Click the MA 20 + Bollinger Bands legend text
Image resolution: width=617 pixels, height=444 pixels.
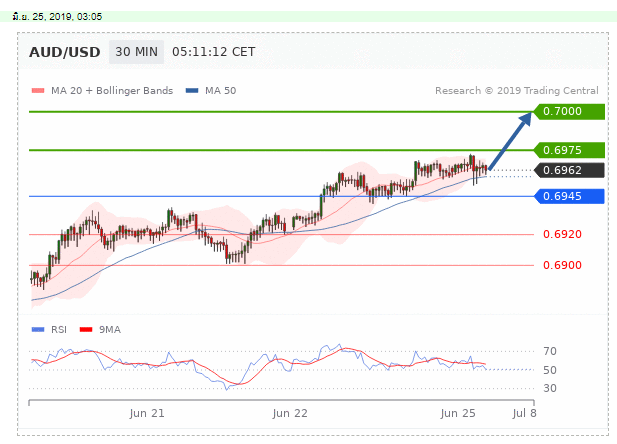[112, 91]
